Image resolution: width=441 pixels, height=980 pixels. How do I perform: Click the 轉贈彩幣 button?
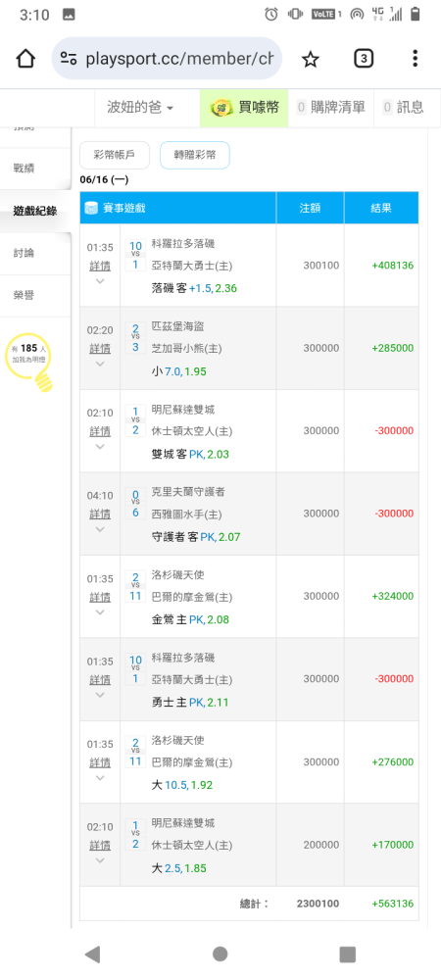(195, 156)
